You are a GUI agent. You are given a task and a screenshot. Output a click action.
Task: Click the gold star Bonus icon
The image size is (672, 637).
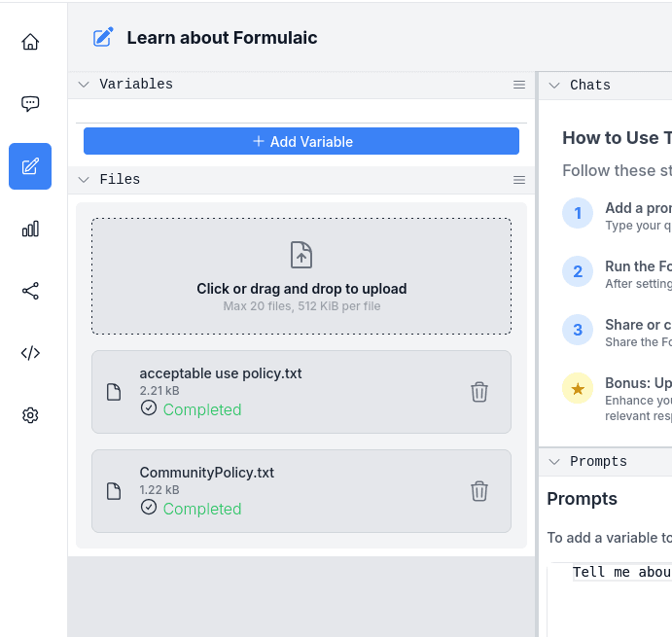tap(578, 388)
